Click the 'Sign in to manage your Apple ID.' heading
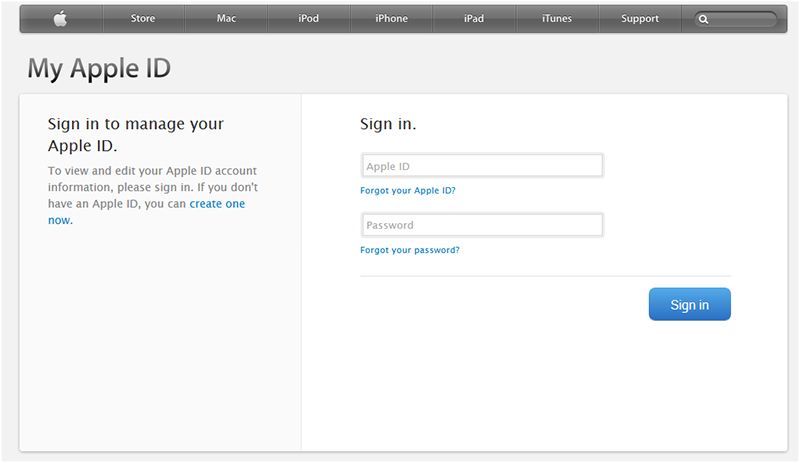The image size is (800, 463). click(x=136, y=135)
